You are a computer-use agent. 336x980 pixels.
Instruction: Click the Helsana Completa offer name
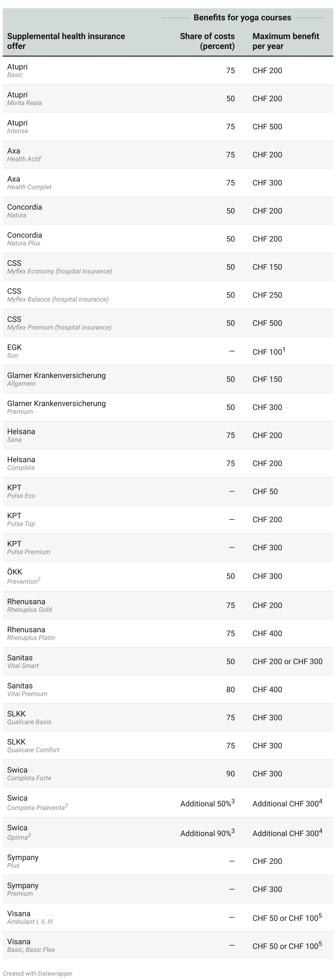(21, 463)
